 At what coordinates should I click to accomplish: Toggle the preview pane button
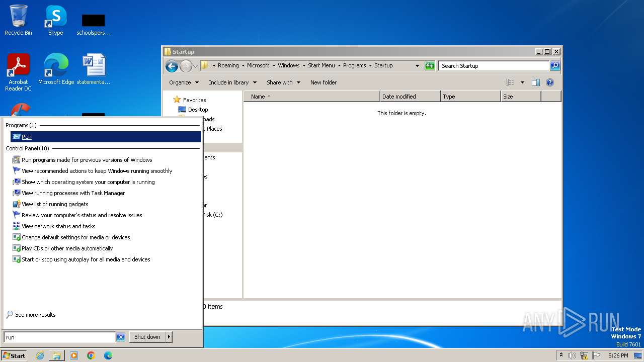click(536, 82)
